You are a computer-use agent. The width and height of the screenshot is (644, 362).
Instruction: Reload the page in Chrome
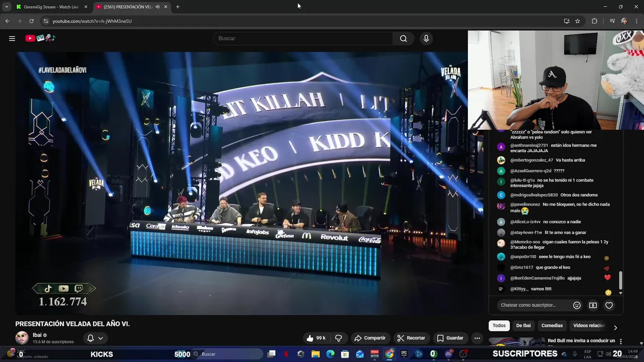coord(31,21)
